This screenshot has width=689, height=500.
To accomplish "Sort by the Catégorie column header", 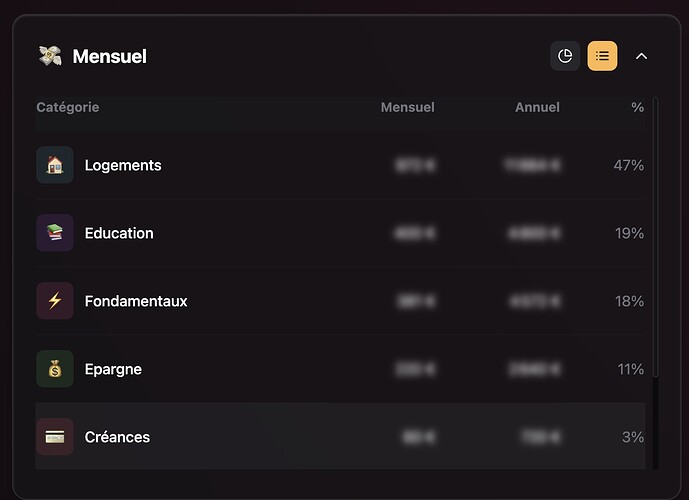I will point(68,107).
